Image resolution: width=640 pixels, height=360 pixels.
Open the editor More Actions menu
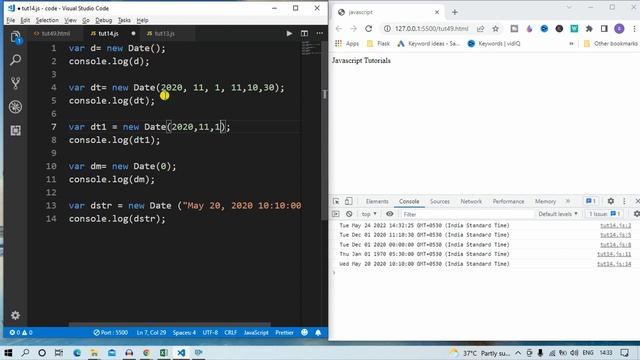tap(320, 33)
